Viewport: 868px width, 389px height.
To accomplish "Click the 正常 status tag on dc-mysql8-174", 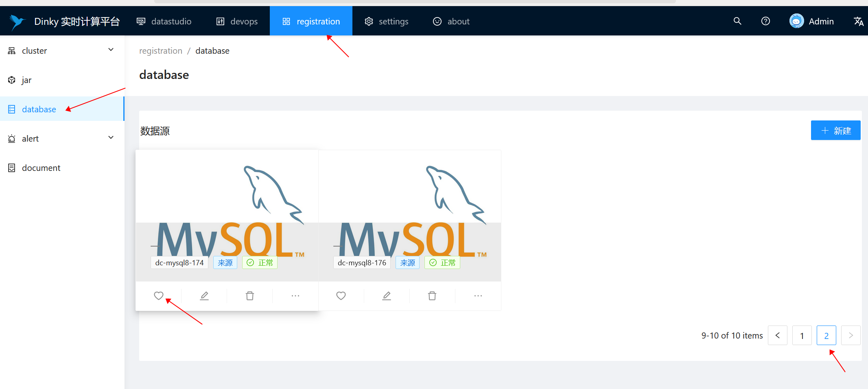I will (x=260, y=263).
